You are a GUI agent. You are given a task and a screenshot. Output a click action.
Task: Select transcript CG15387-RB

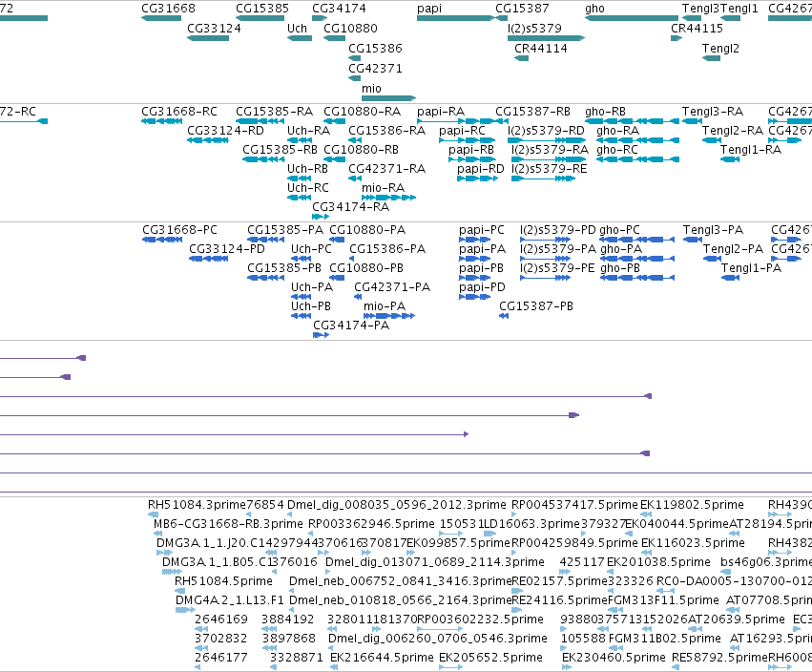(x=532, y=112)
